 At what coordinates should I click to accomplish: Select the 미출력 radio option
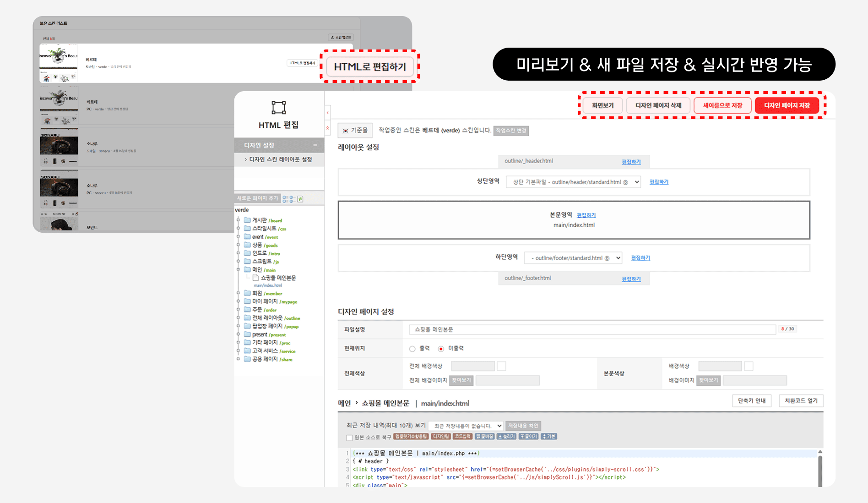point(440,348)
